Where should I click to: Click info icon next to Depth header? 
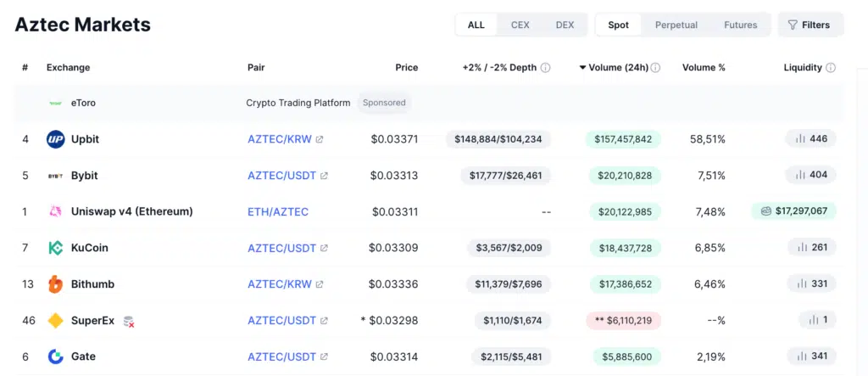545,68
